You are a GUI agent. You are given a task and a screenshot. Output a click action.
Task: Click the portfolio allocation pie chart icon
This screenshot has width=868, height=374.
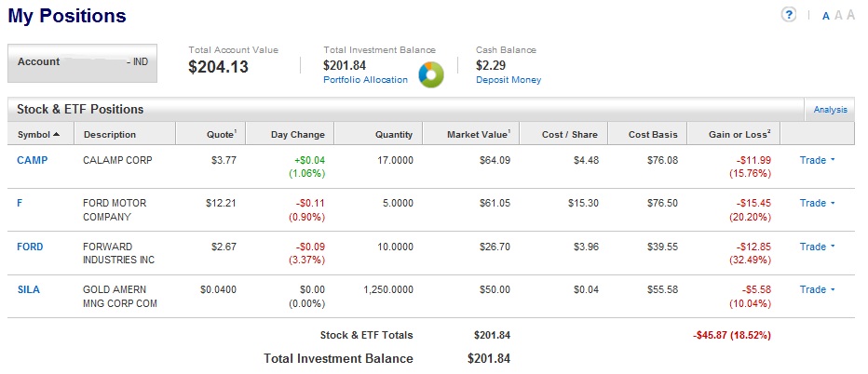click(x=431, y=74)
